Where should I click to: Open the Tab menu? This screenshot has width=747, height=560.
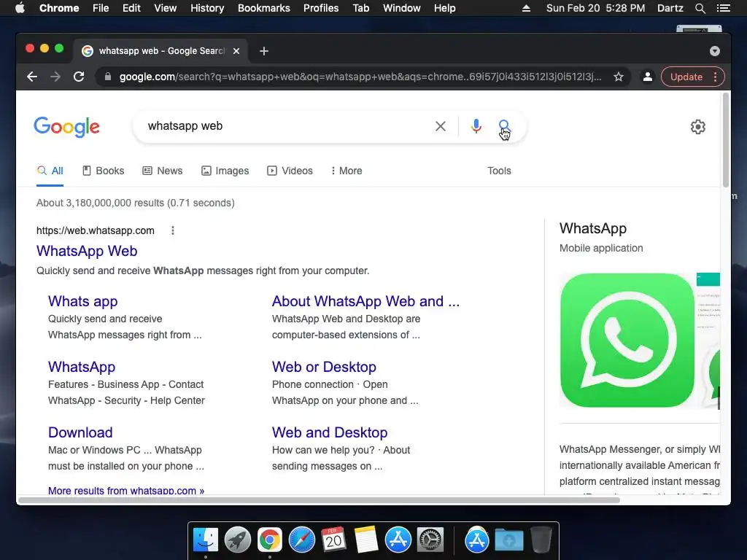pyautogui.click(x=360, y=8)
